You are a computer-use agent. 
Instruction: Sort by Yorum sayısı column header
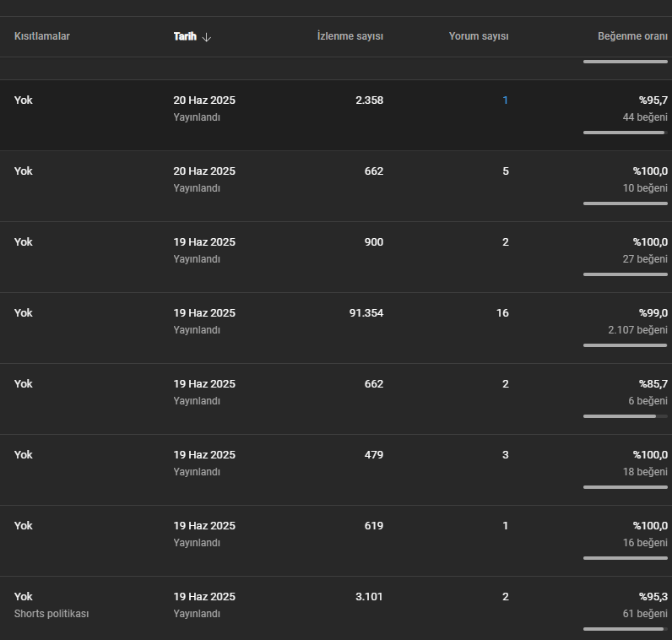[x=479, y=36]
